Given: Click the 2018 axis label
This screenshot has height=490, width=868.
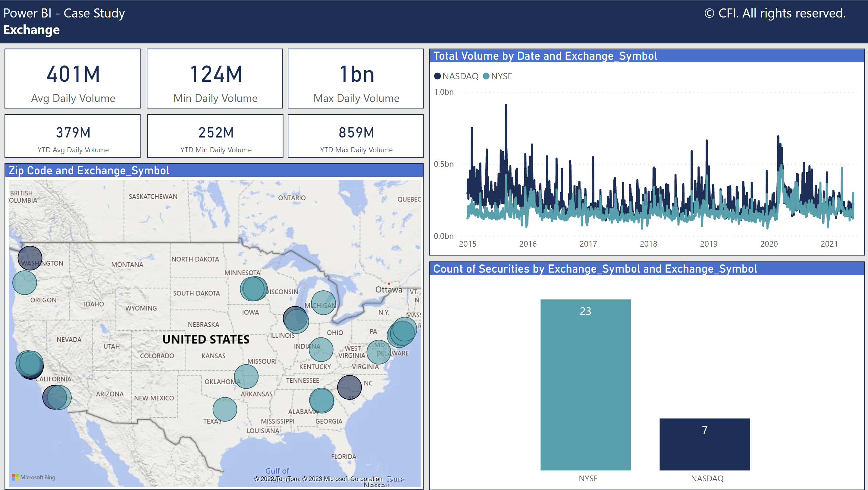Looking at the screenshot, I should (x=648, y=244).
